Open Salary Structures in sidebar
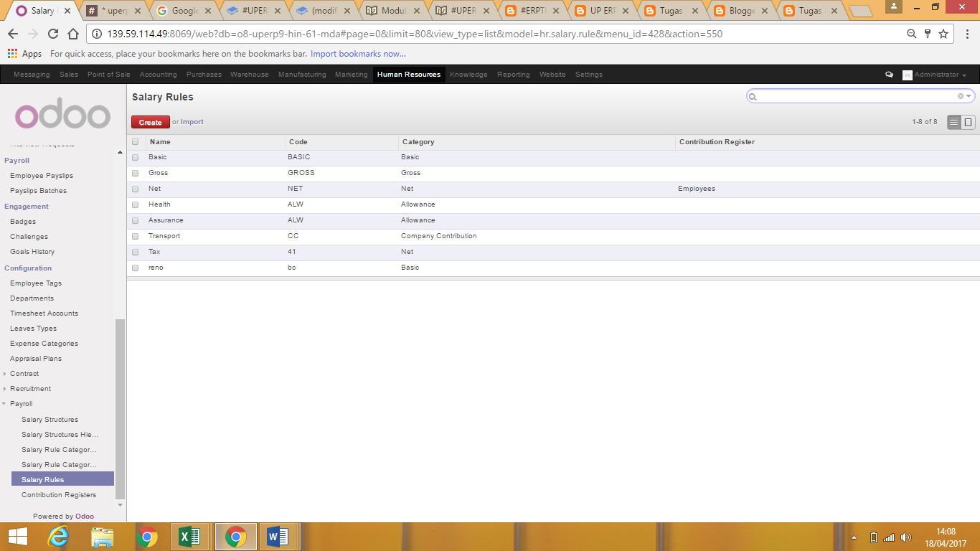The height and width of the screenshot is (551, 980). pyautogui.click(x=50, y=420)
